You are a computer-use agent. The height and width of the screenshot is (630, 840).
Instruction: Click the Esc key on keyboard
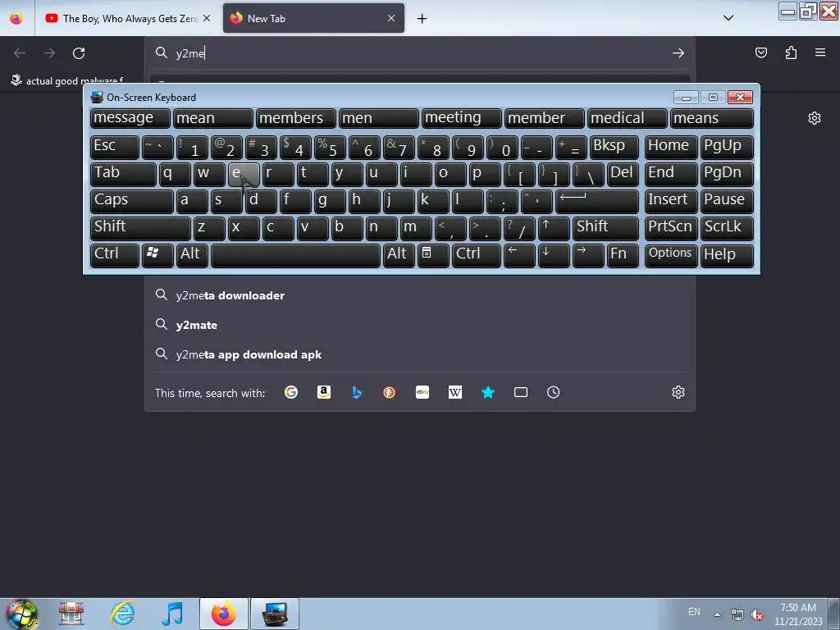click(x=115, y=148)
